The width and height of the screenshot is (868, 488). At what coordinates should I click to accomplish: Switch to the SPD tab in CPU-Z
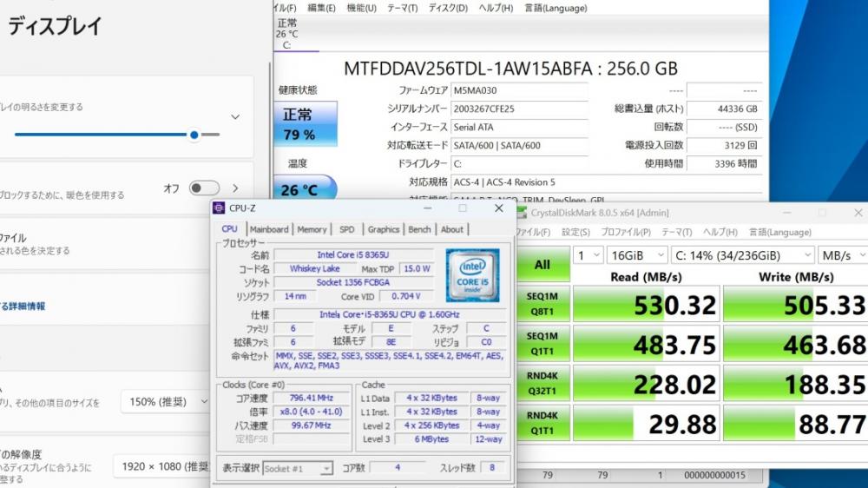(x=347, y=229)
